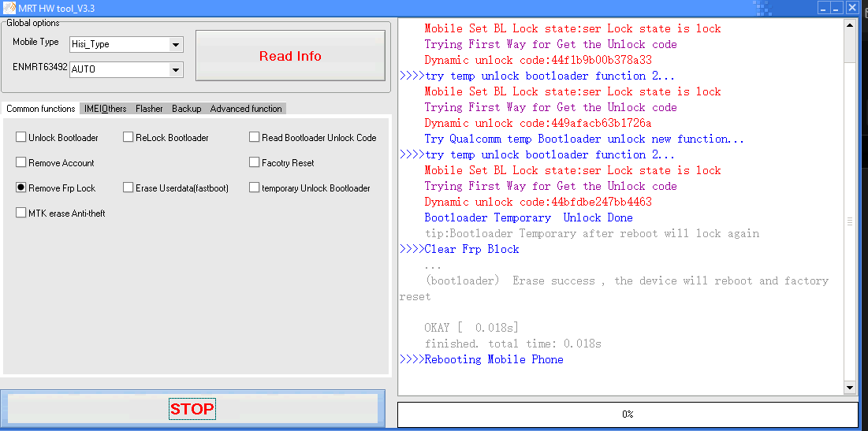Image resolution: width=868 pixels, height=431 pixels.
Task: Click the MRT HW tool_V3.3 title text
Action: point(57,9)
